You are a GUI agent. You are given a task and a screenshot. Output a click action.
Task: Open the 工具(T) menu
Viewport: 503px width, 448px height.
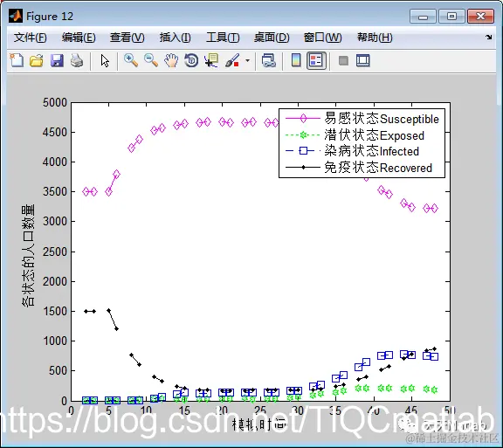pos(223,38)
